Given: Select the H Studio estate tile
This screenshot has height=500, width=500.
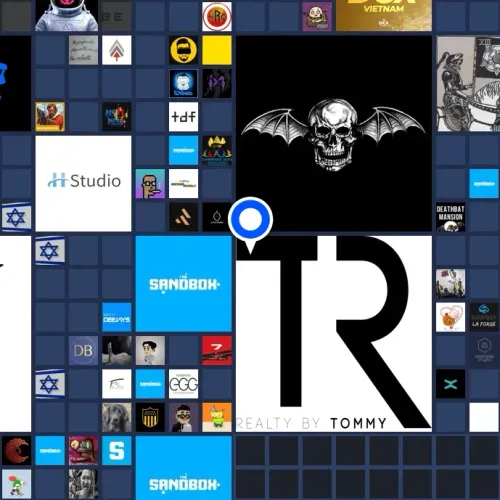Looking at the screenshot, I should (83, 183).
